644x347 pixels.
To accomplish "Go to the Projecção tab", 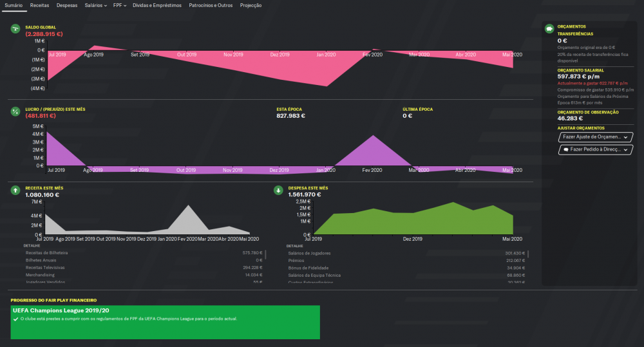I will coord(251,5).
